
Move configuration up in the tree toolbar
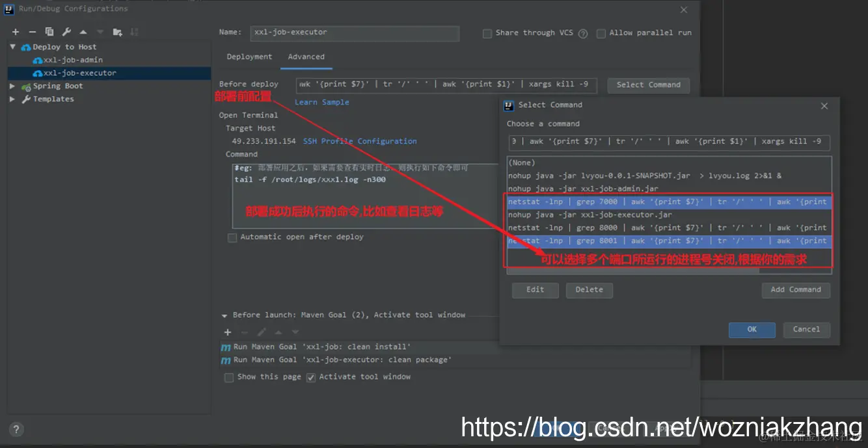click(x=83, y=32)
